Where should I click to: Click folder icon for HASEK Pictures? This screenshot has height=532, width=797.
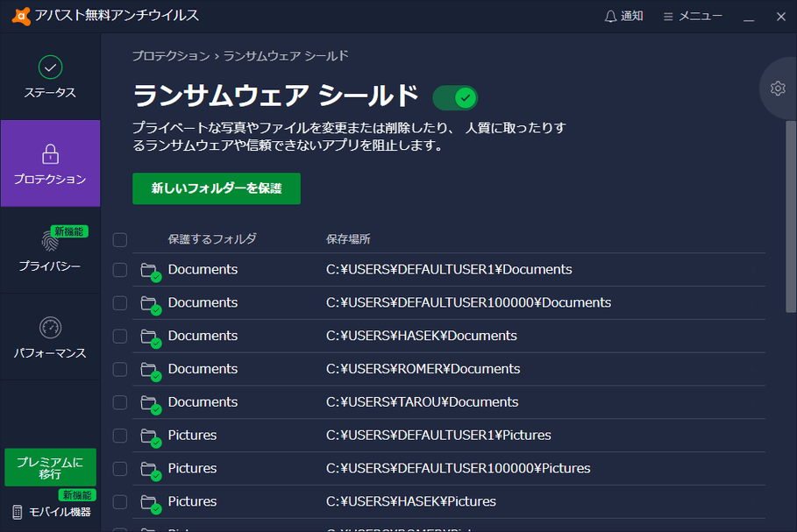click(151, 503)
